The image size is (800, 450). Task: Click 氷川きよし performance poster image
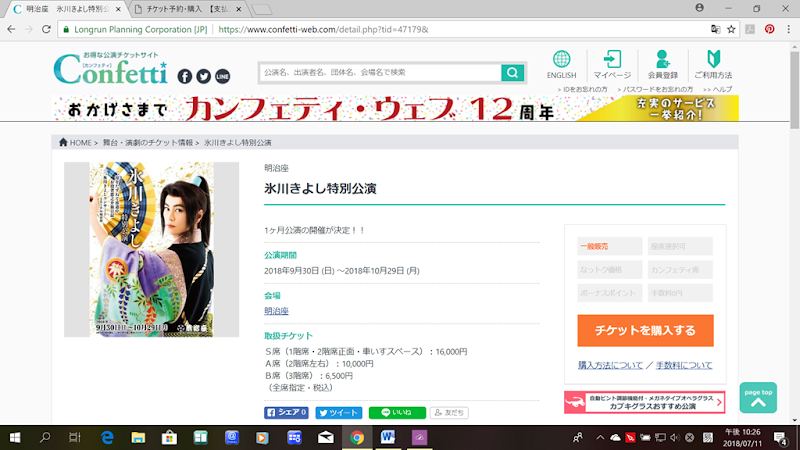pos(152,249)
